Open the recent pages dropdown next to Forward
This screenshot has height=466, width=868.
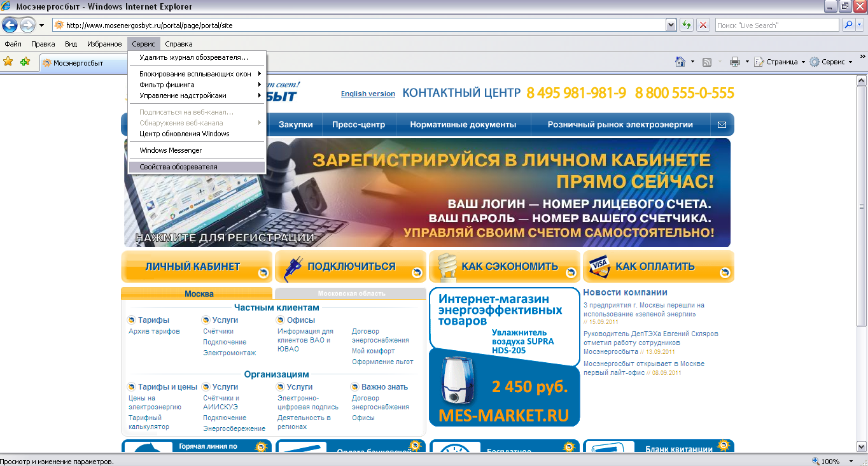pyautogui.click(x=41, y=25)
